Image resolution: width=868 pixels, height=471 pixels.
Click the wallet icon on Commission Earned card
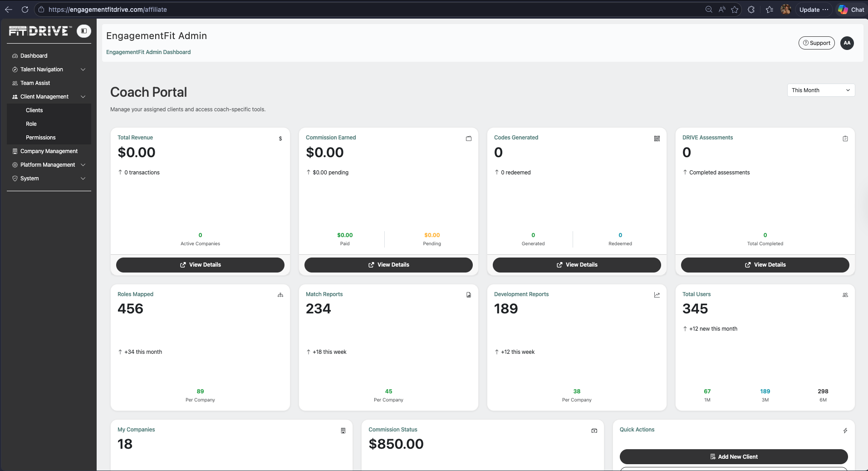click(x=469, y=139)
